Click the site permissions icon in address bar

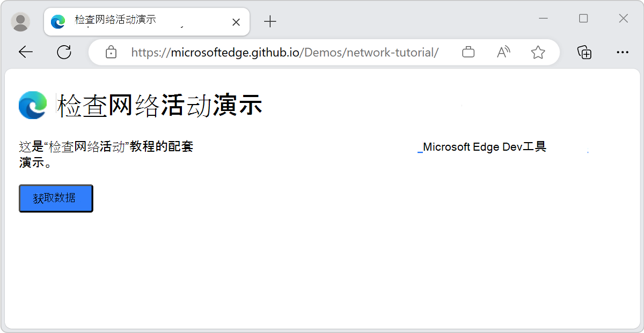467,52
